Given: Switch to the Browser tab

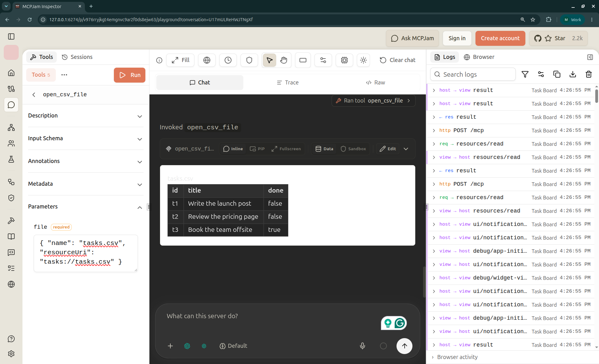Looking at the screenshot, I should click(479, 57).
